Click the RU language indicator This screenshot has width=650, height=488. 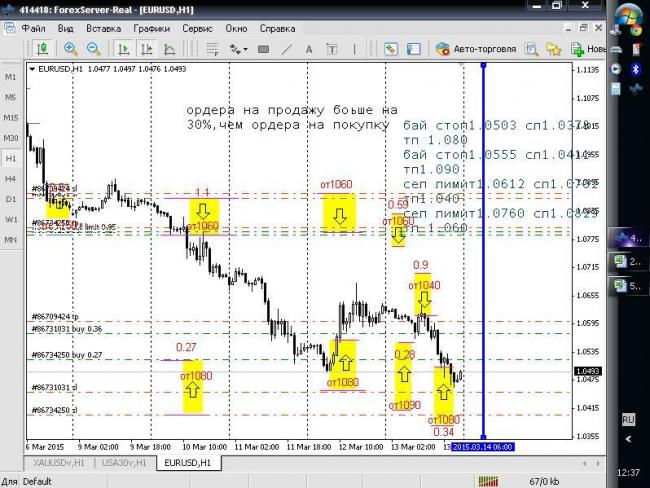click(x=628, y=420)
